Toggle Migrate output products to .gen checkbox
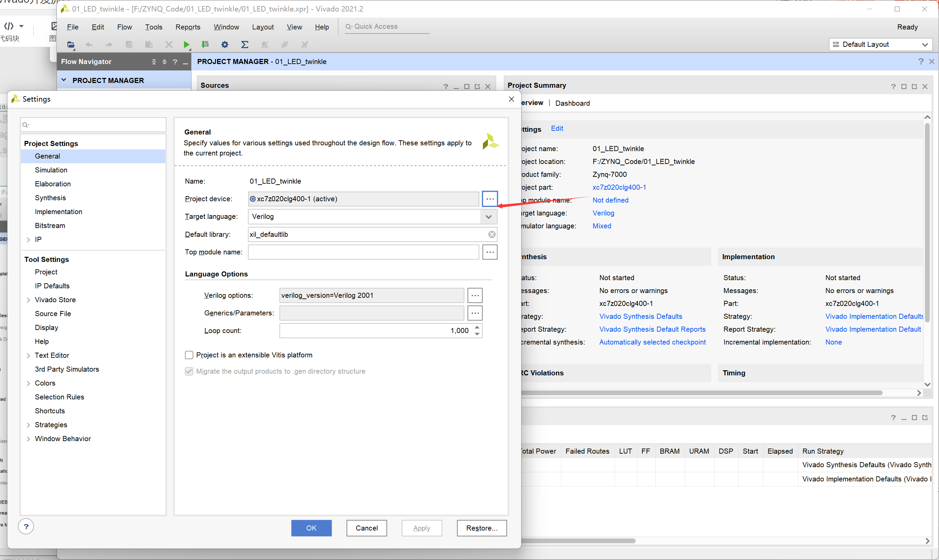 tap(189, 371)
